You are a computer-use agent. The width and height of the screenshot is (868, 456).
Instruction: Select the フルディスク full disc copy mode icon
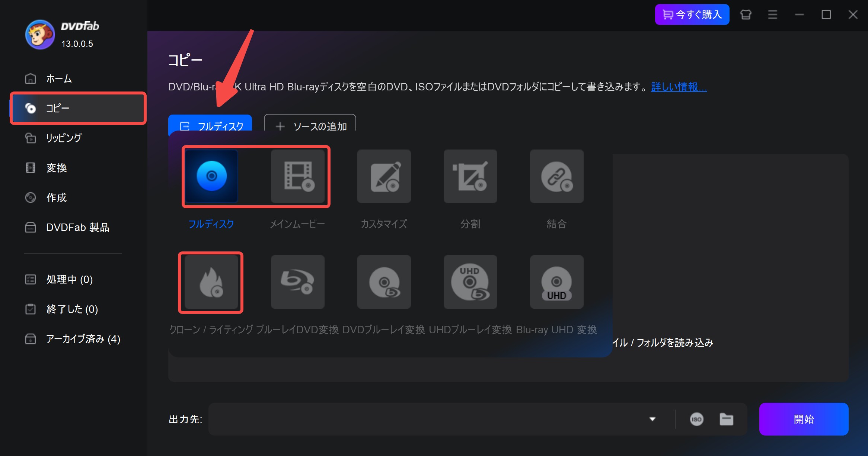click(x=211, y=176)
